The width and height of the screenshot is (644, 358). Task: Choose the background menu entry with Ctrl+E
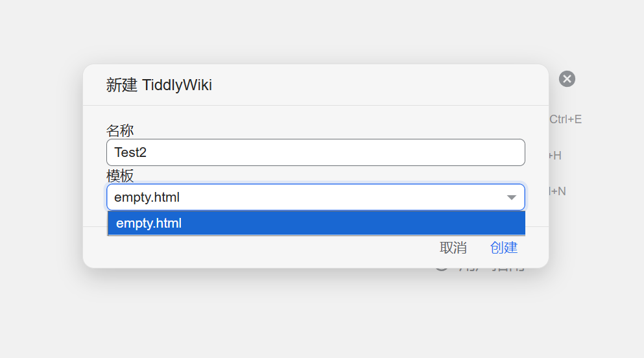(x=566, y=119)
